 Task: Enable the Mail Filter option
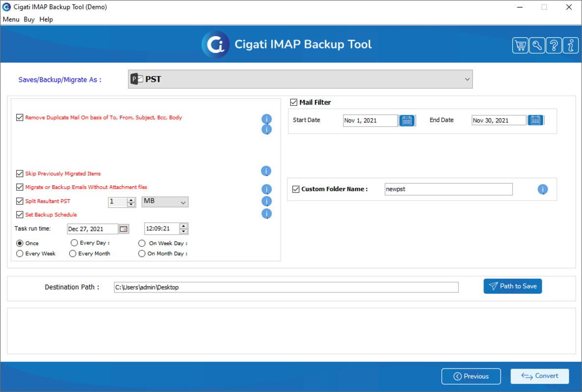[x=293, y=102]
